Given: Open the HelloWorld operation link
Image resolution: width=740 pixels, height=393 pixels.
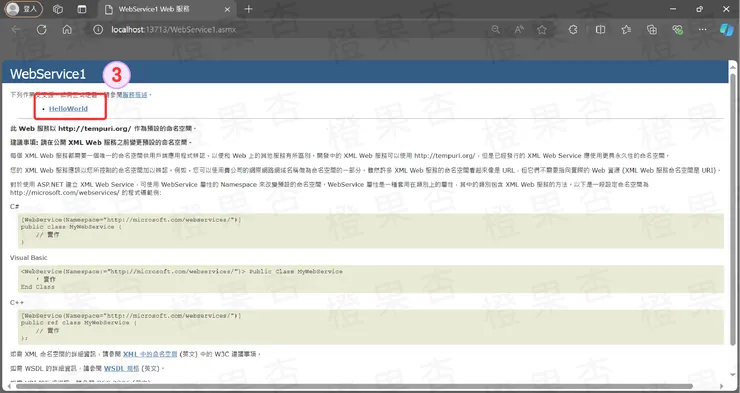Looking at the screenshot, I should click(x=68, y=109).
